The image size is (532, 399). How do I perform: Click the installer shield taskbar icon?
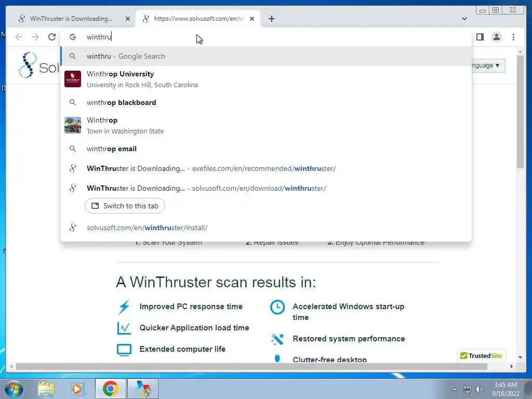coord(143,389)
